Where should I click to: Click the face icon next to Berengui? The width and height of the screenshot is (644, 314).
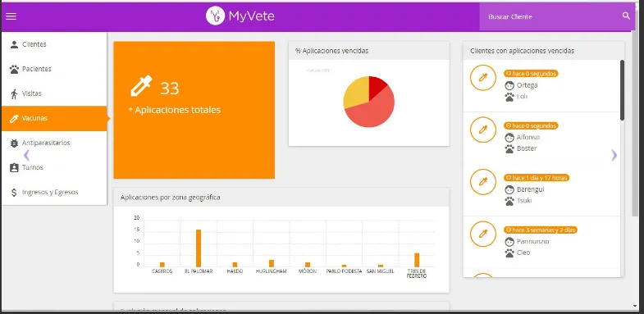pyautogui.click(x=509, y=189)
